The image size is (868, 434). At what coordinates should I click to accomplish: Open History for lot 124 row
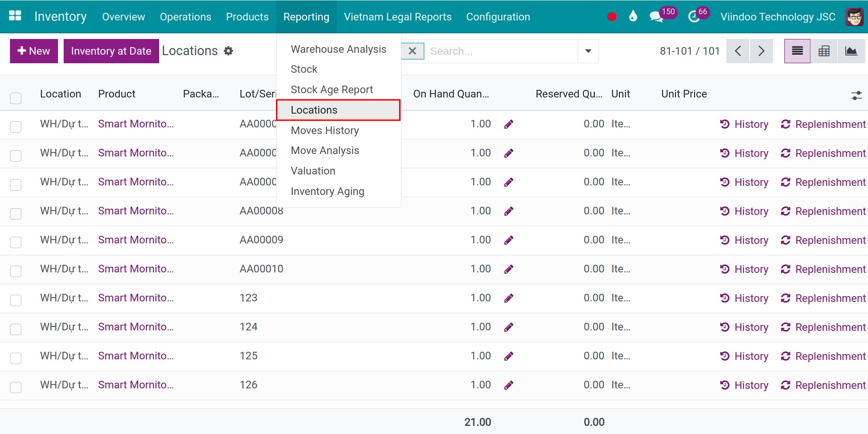tap(744, 327)
